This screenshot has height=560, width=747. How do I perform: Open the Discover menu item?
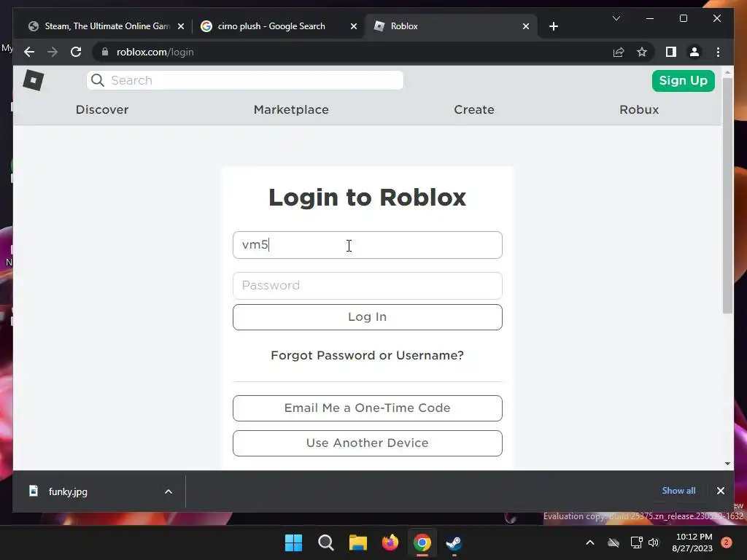(x=102, y=109)
